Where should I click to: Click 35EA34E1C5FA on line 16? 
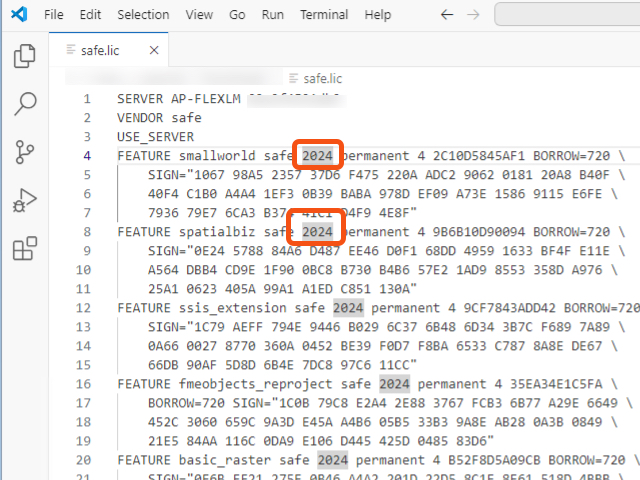point(556,384)
